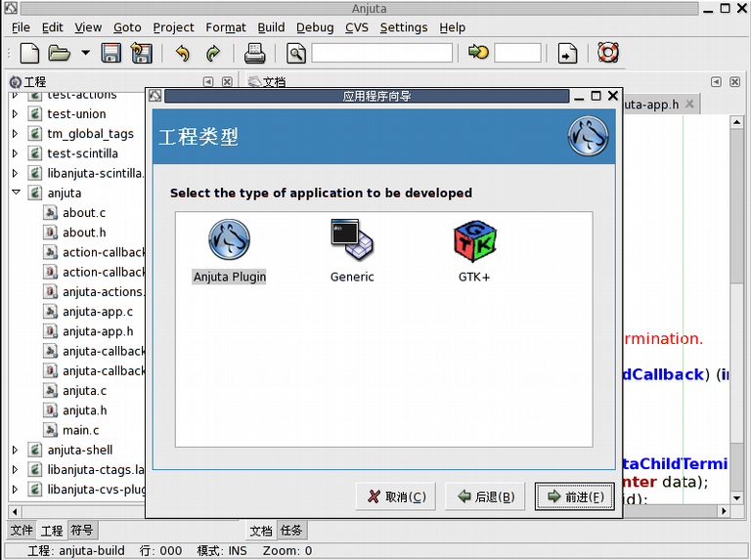Expand the test-union tree node
The height and width of the screenshot is (560, 751).
16,114
